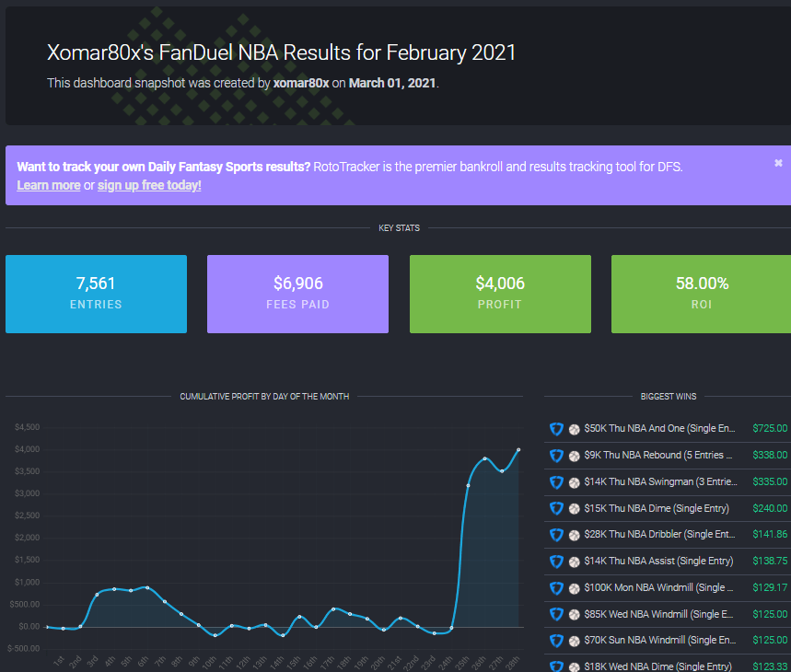The width and height of the screenshot is (791, 672).
Task: Select the $14K Thu NBA Swingman contest name
Action: coord(660,482)
